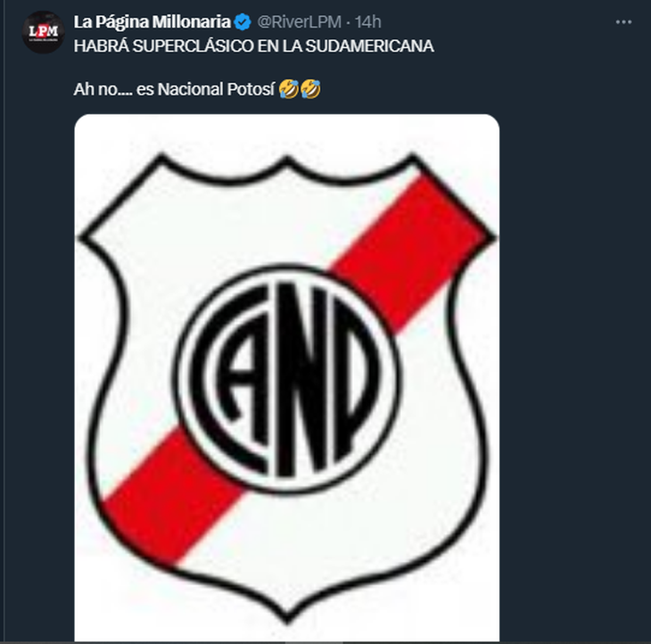
Task: Open the @RiverLPM handle link
Action: 300,22
